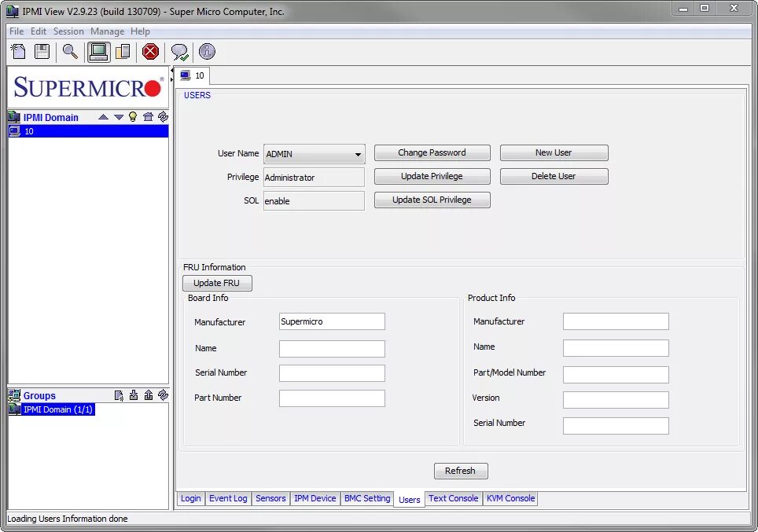Click the export upload icon in Groups header
Image resolution: width=758 pixels, height=532 pixels.
point(149,395)
